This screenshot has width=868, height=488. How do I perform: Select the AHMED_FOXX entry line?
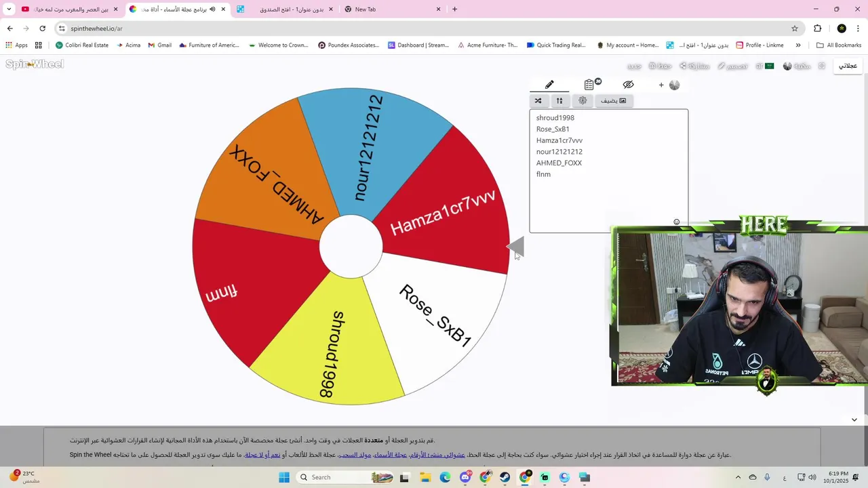click(559, 163)
